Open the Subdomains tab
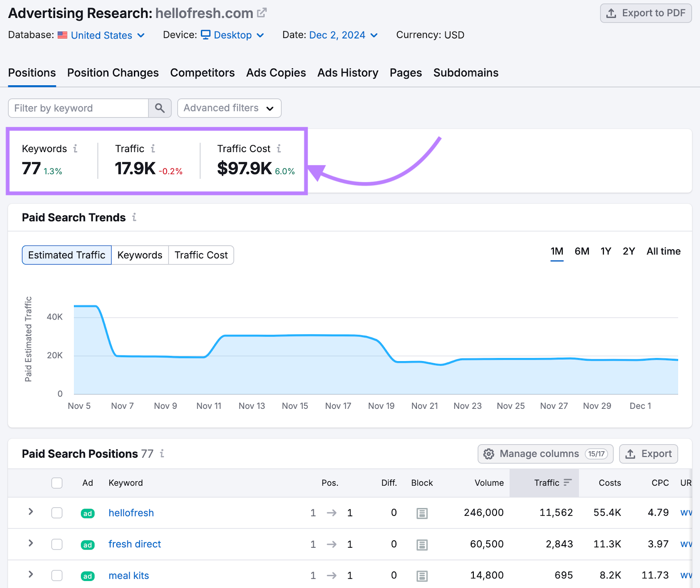Image resolution: width=700 pixels, height=588 pixels. tap(466, 73)
